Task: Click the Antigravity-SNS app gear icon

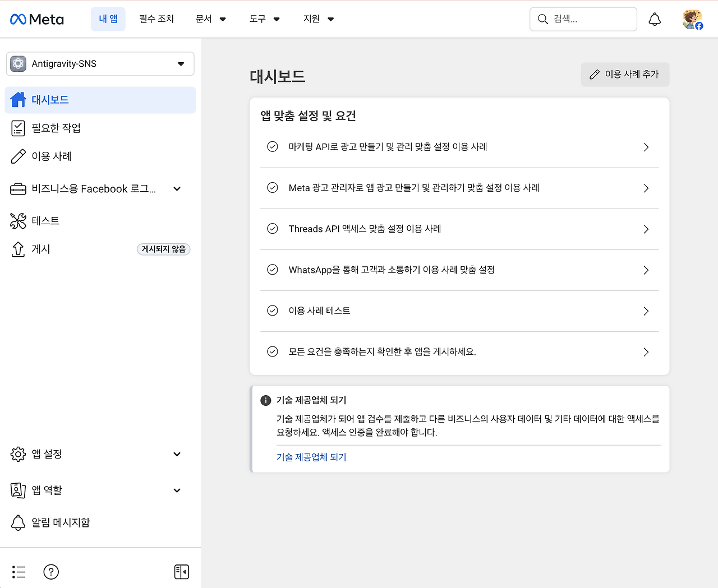Action: pyautogui.click(x=18, y=64)
